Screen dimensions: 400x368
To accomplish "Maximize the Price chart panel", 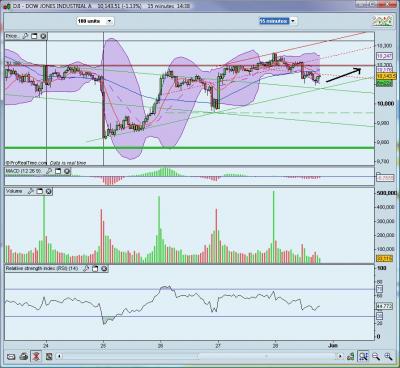I will click(x=34, y=36).
